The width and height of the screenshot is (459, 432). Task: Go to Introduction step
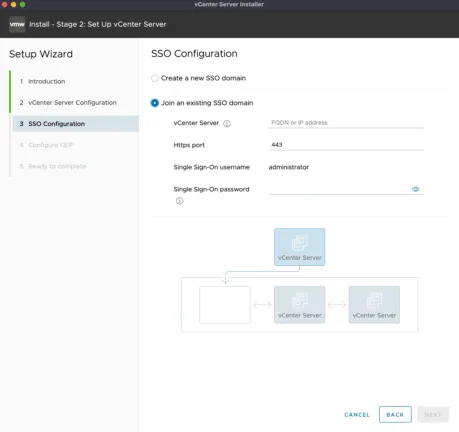pos(46,81)
